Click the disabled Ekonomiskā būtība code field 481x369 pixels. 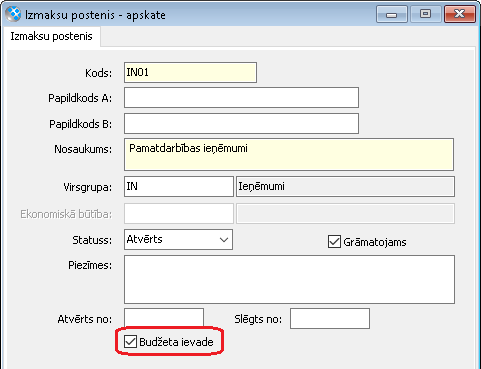pyautogui.click(x=179, y=214)
